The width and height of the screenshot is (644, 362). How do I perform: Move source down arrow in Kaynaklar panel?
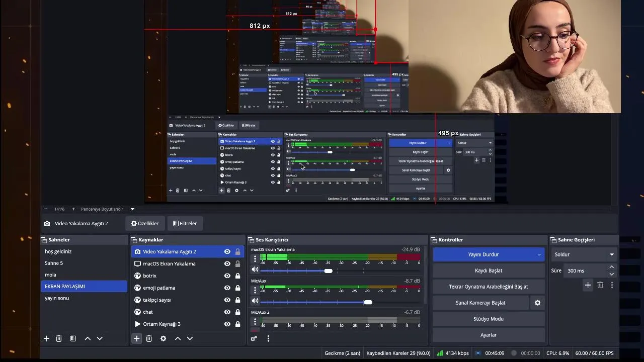click(x=190, y=339)
